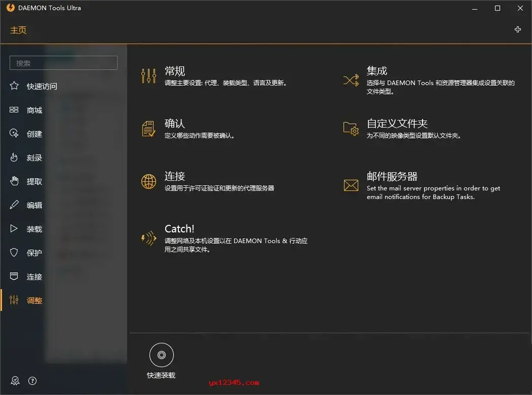
Task: Open 常规 settings heading
Action: (x=175, y=71)
